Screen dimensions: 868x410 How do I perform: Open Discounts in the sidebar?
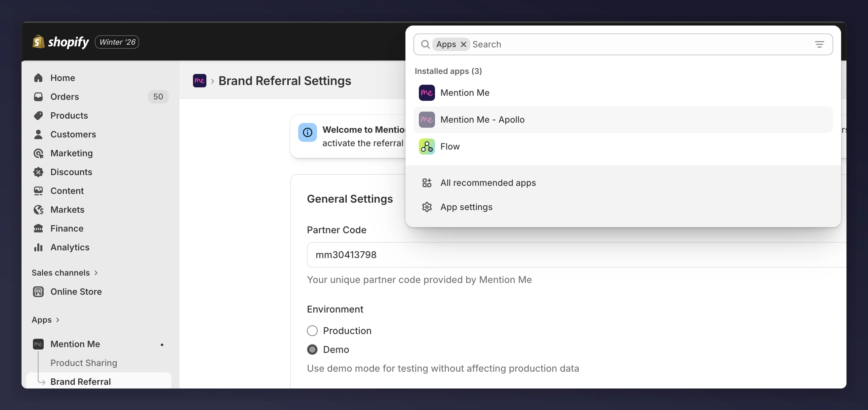[99, 172]
